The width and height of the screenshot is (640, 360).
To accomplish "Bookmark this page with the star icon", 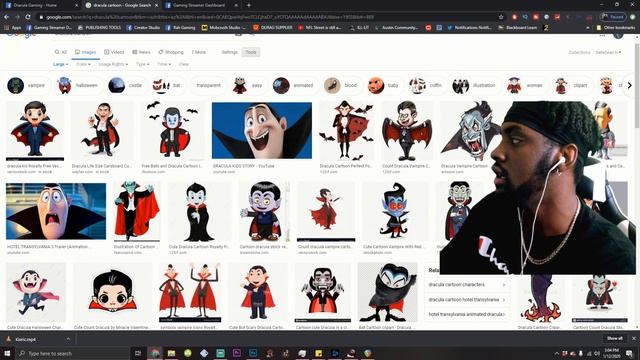I will pyautogui.click(x=501, y=17).
